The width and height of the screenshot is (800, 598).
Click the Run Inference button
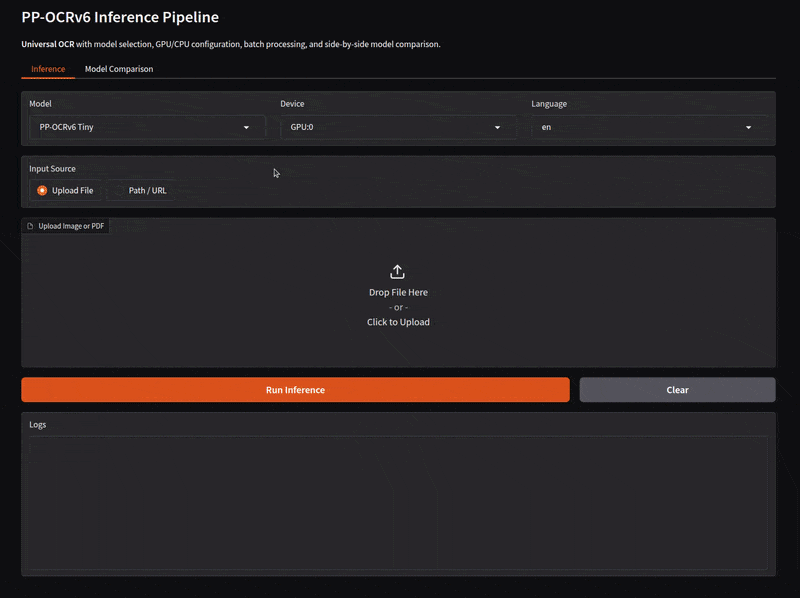pos(295,390)
